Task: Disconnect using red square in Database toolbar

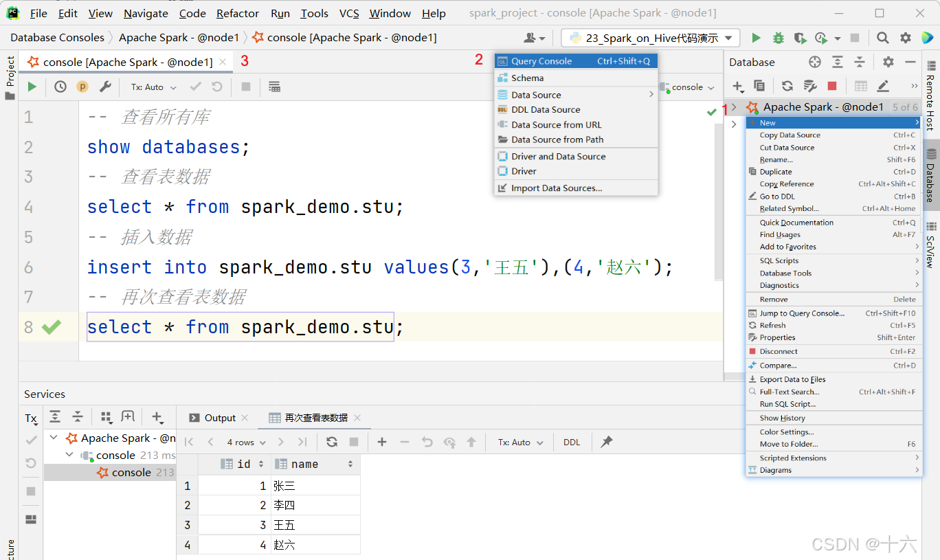Action: [832, 86]
